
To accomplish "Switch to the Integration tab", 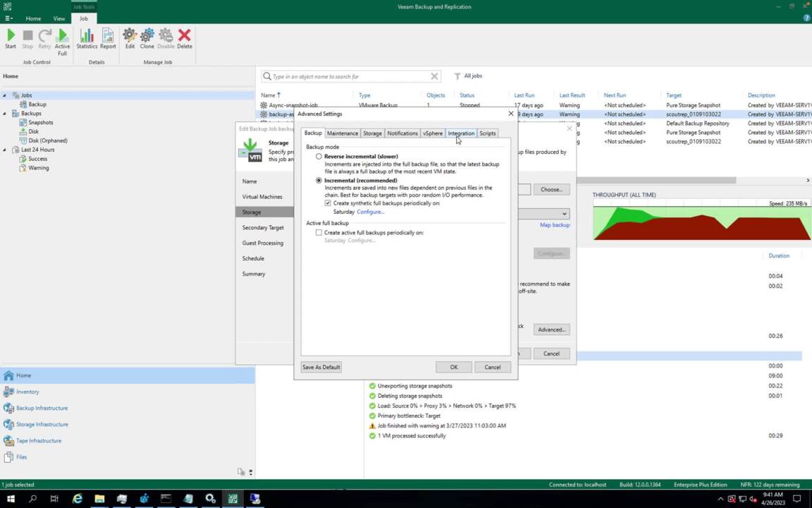I will click(x=461, y=133).
